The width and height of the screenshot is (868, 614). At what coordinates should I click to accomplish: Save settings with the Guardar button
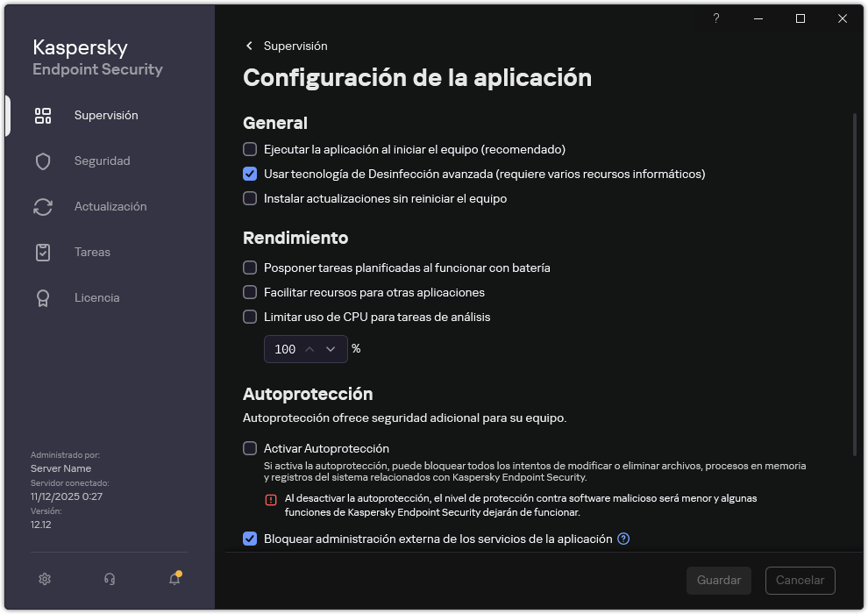(718, 581)
